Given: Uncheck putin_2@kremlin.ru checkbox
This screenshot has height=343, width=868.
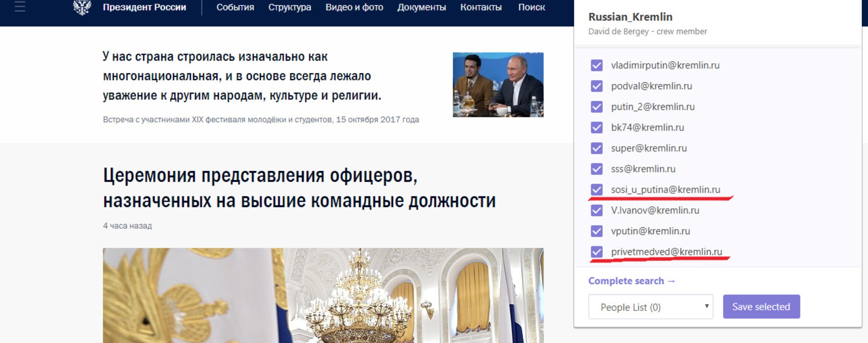Looking at the screenshot, I should pos(597,107).
